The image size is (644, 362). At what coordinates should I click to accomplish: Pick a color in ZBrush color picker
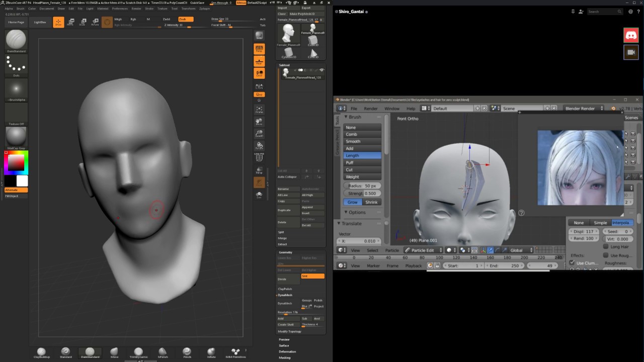(16, 163)
